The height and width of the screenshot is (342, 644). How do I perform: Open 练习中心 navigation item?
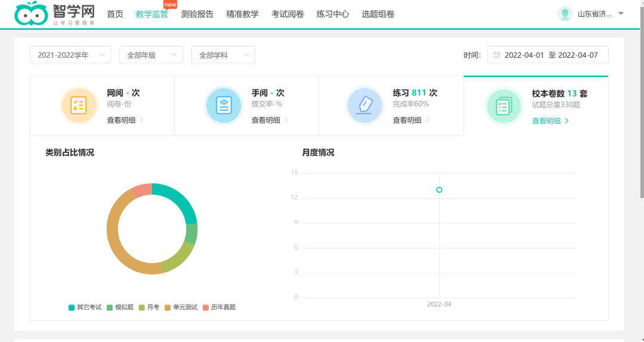pyautogui.click(x=333, y=14)
